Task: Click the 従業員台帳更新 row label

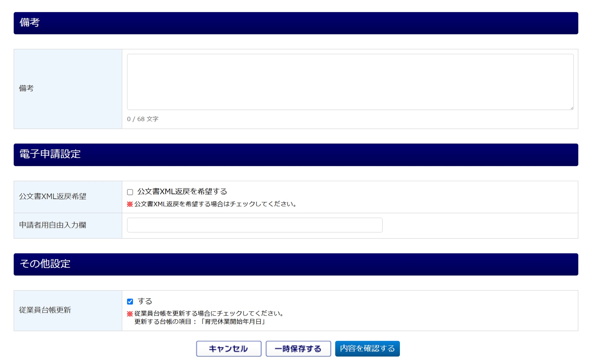Action: pyautogui.click(x=45, y=310)
